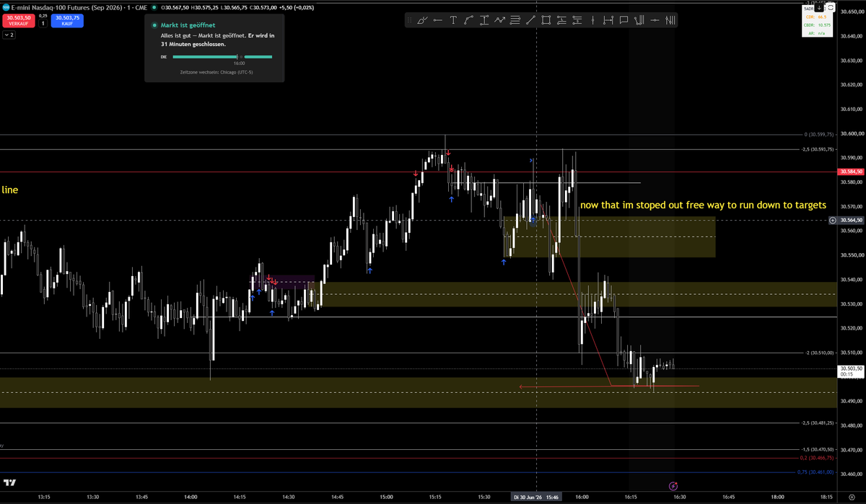Screen dimensions: 866x504
Task: Select the Fib retracement lines tool
Action: coord(515,20)
